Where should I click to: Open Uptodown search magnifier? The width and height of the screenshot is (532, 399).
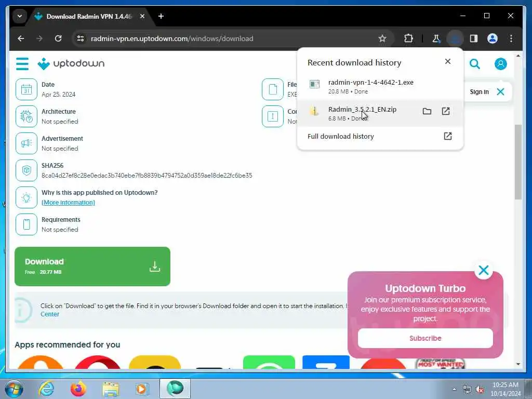point(475,64)
